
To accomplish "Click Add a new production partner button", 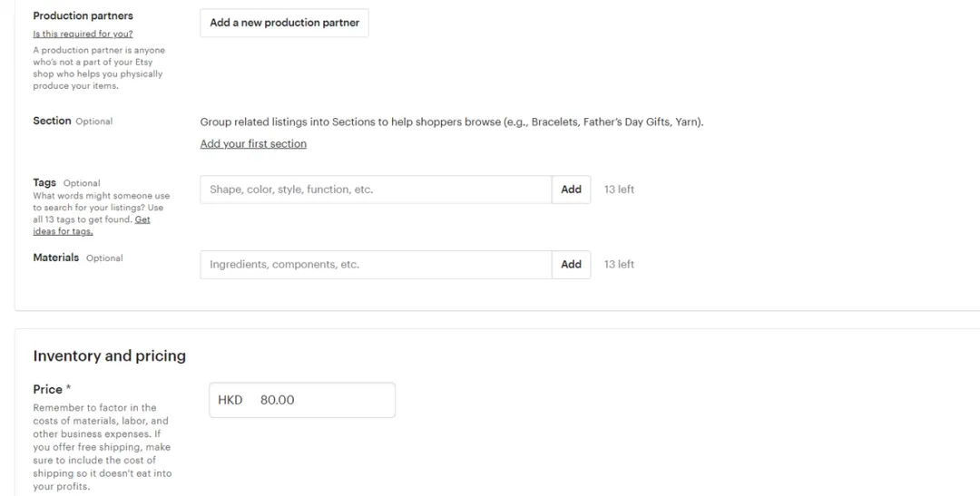I will point(284,23).
